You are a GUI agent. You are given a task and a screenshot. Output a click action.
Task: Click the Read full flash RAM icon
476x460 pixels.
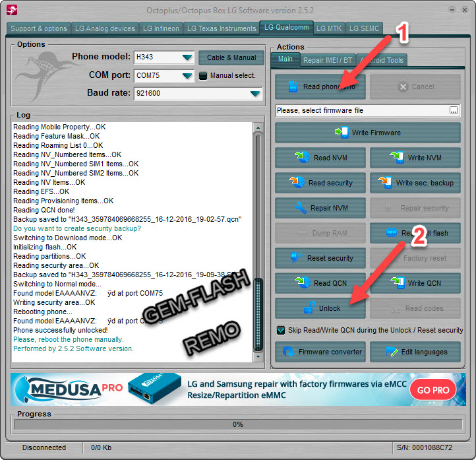[x=392, y=232]
